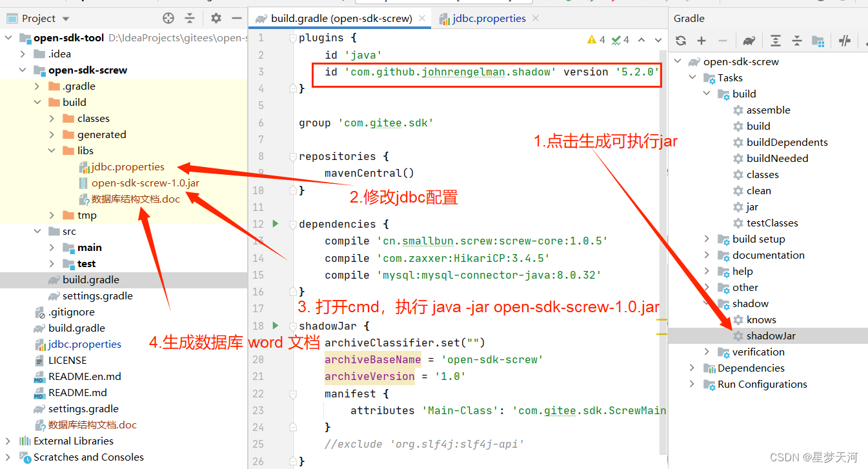Expand the generated folder
The width and height of the screenshot is (868, 469).
(52, 135)
